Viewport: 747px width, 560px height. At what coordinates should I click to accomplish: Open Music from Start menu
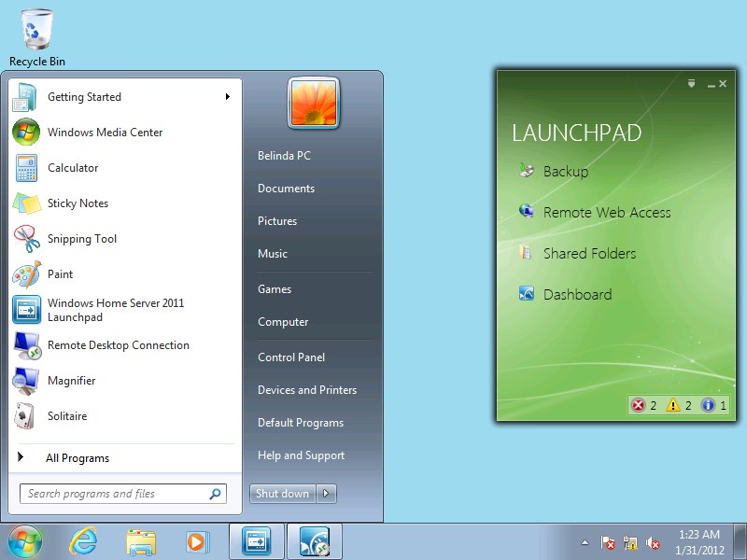[273, 253]
